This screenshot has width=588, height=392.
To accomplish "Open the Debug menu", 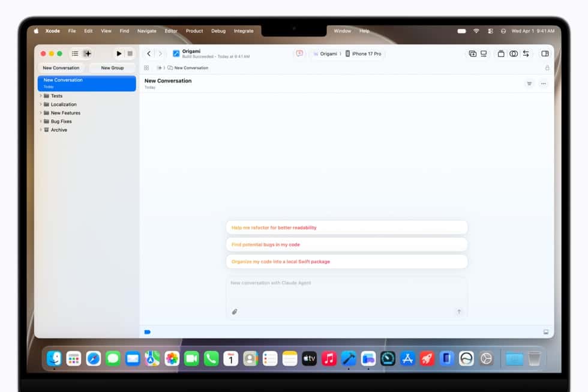I will click(218, 31).
